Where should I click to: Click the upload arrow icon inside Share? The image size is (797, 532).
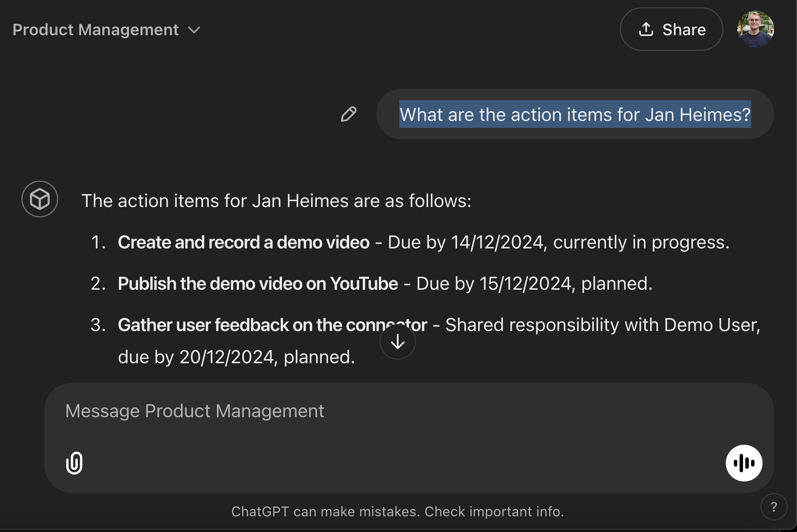click(x=646, y=29)
